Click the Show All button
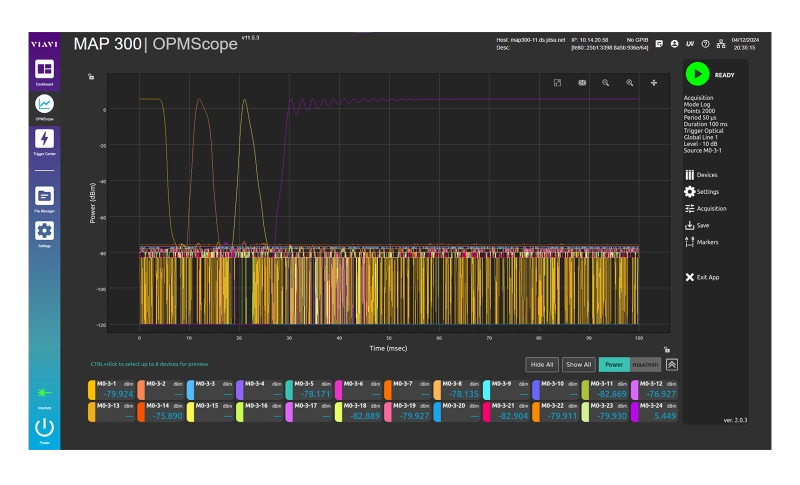Screen dimensions: 800x485 (578, 365)
